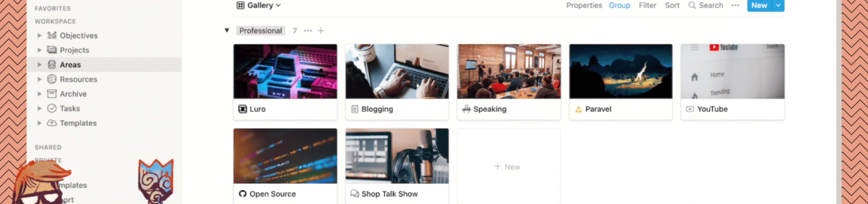
Task: Click the Search field in toolbar
Action: tap(705, 5)
